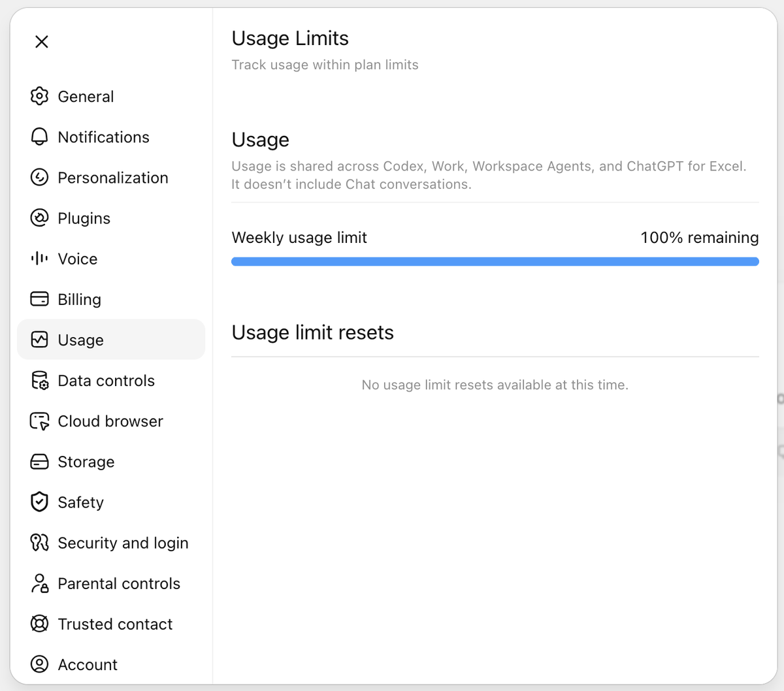Screen dimensions: 784x691
Task: Click the Data controls database icon
Action: pos(39,380)
